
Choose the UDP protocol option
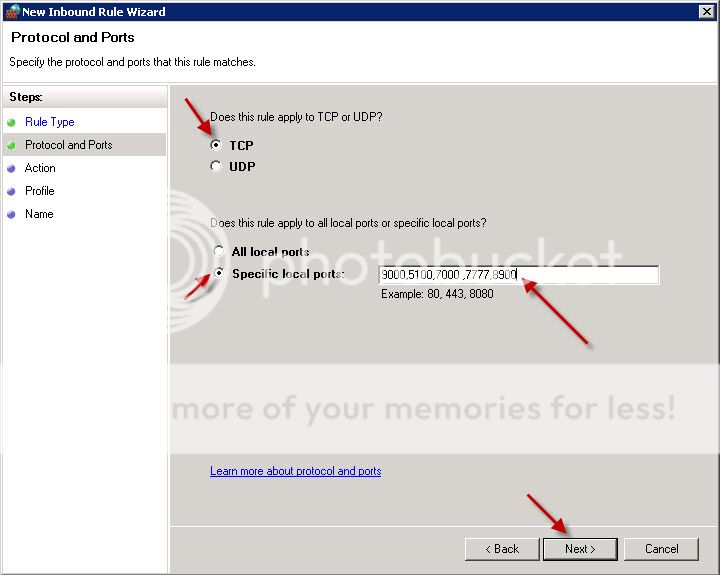216,167
